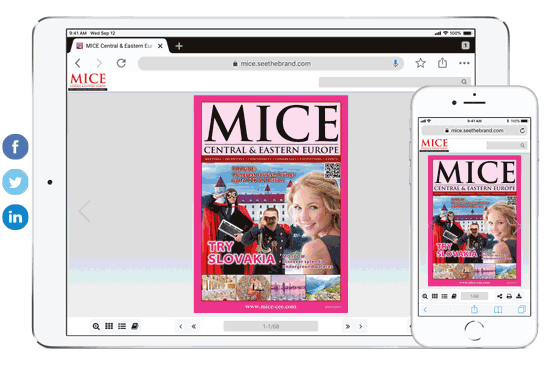Screen dimensions: 560x366
Task: Go to next page in tablet viewer toolbar
Action: click(361, 326)
